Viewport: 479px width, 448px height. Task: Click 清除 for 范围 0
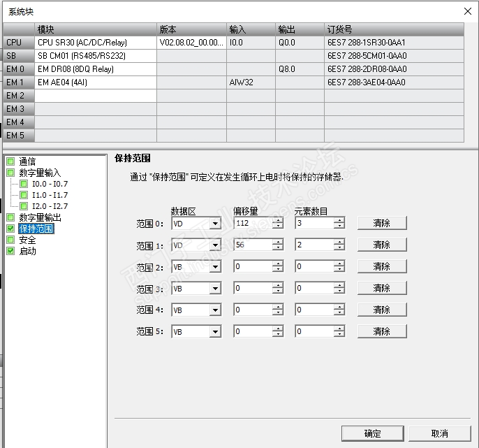click(382, 223)
